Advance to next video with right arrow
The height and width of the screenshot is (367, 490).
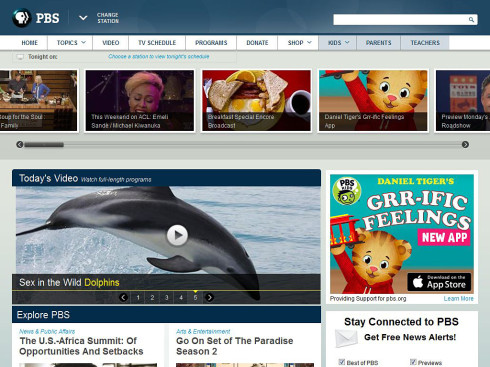click(x=209, y=297)
